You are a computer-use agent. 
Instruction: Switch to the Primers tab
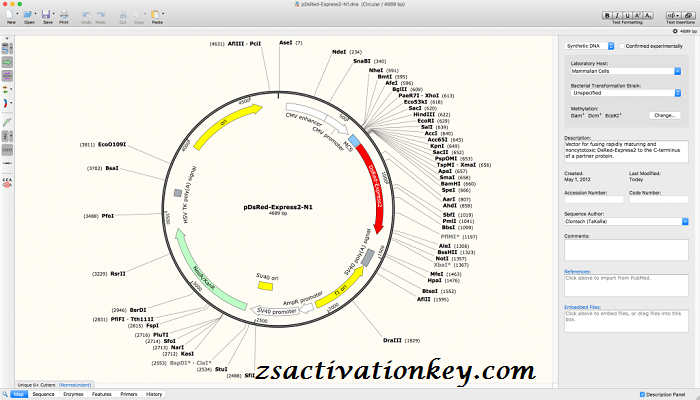(x=129, y=394)
